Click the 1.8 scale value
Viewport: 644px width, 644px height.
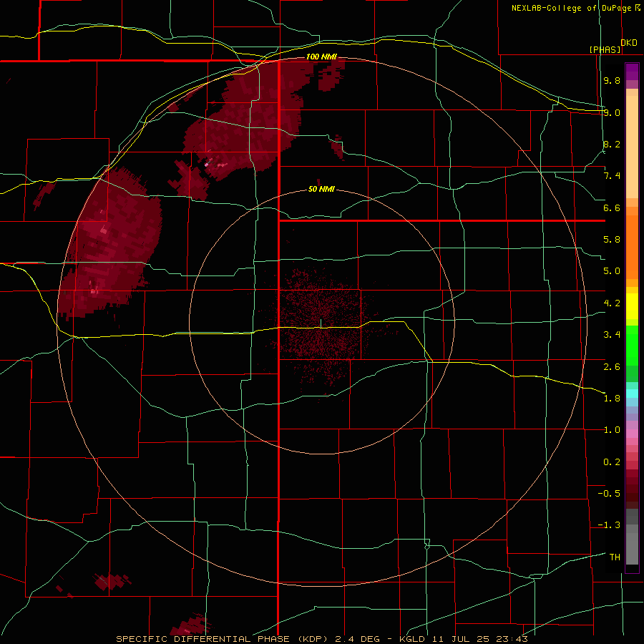(612, 399)
